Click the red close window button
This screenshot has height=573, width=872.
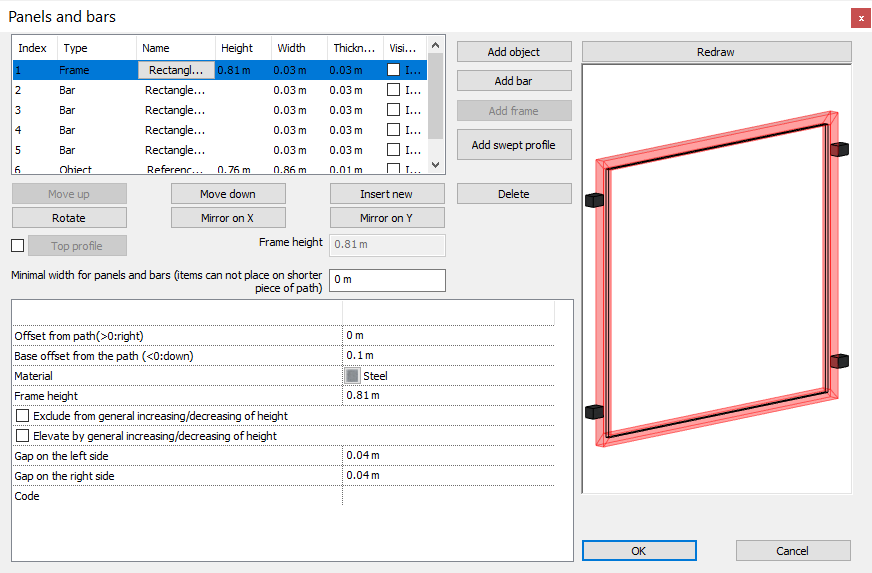(859, 18)
